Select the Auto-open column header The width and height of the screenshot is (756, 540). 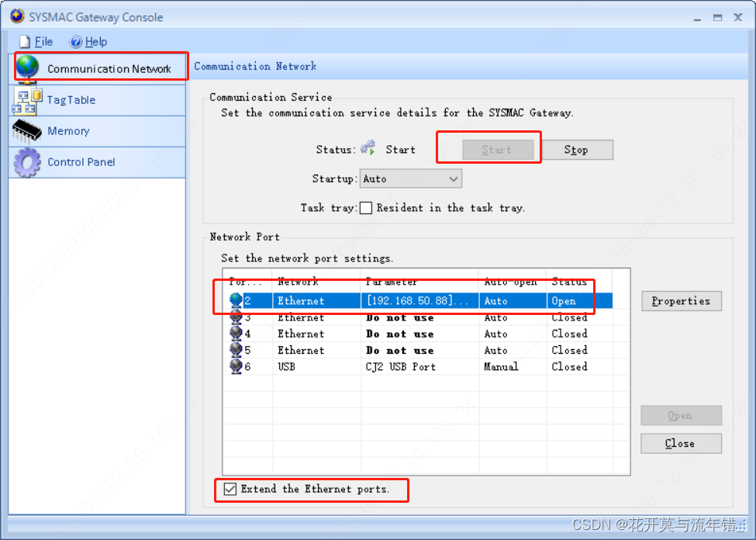coord(513,282)
